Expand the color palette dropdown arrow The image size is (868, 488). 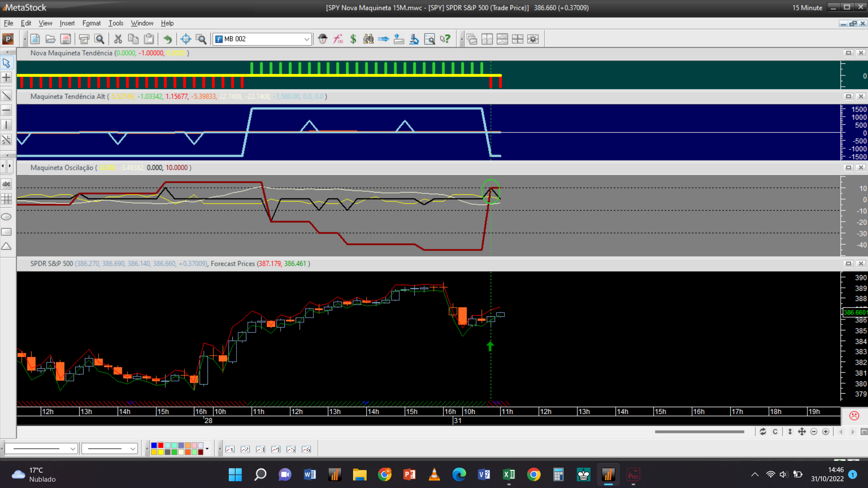click(x=207, y=449)
